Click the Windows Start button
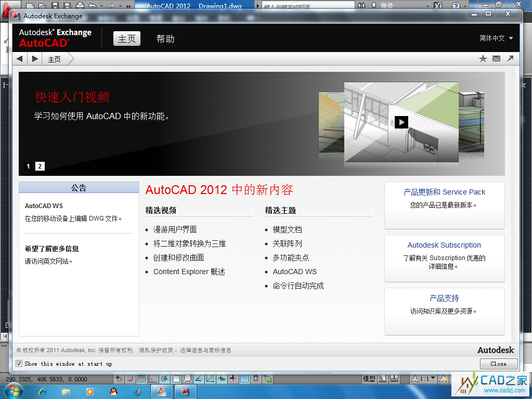532x399 pixels. pos(13,390)
